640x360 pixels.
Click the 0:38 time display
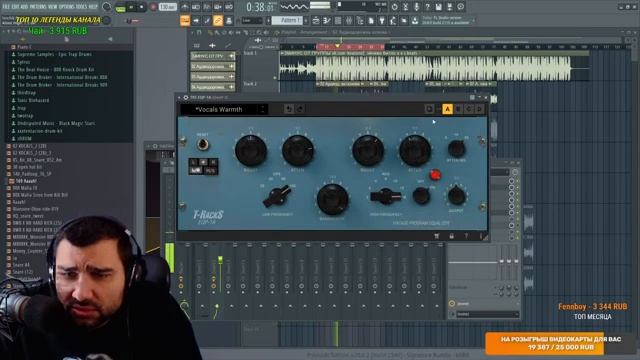point(260,7)
